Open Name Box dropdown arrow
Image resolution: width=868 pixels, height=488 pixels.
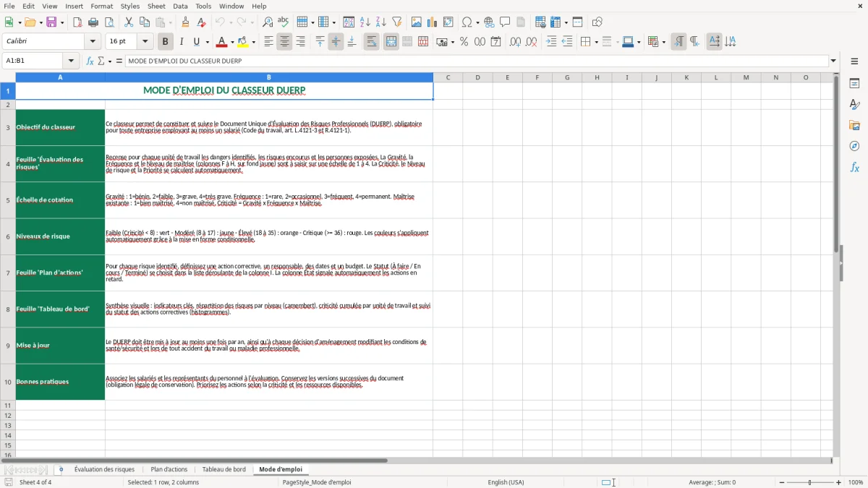[x=71, y=61]
